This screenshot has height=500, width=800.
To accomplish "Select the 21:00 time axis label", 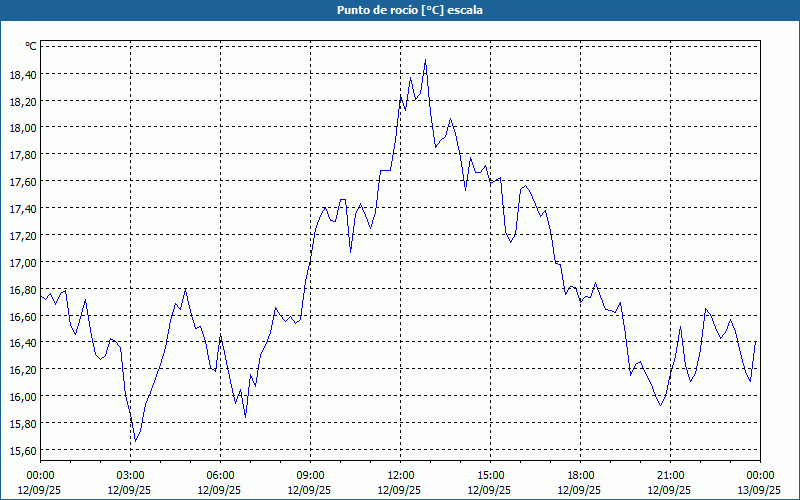I will pos(671,475).
